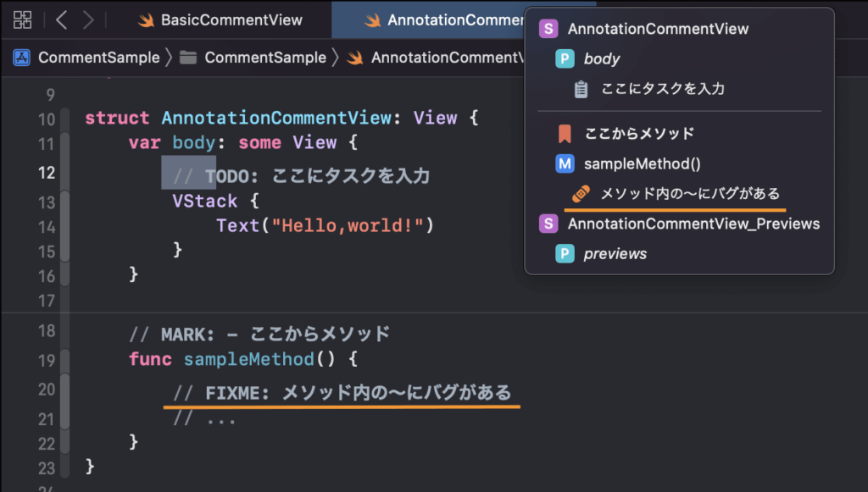Switch to the BasicCommentView tab
The width and height of the screenshot is (868, 492).
tap(220, 20)
